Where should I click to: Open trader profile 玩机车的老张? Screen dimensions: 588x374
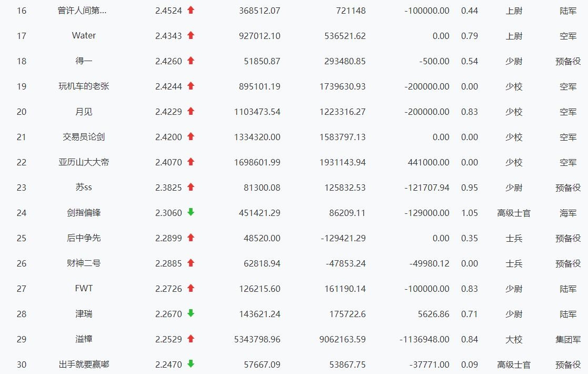[84, 86]
